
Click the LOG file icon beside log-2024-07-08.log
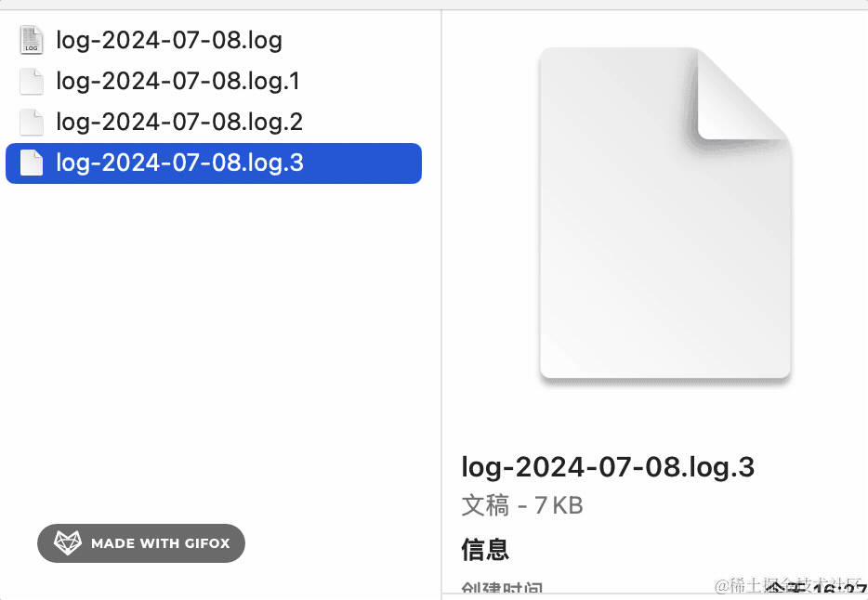pos(32,40)
